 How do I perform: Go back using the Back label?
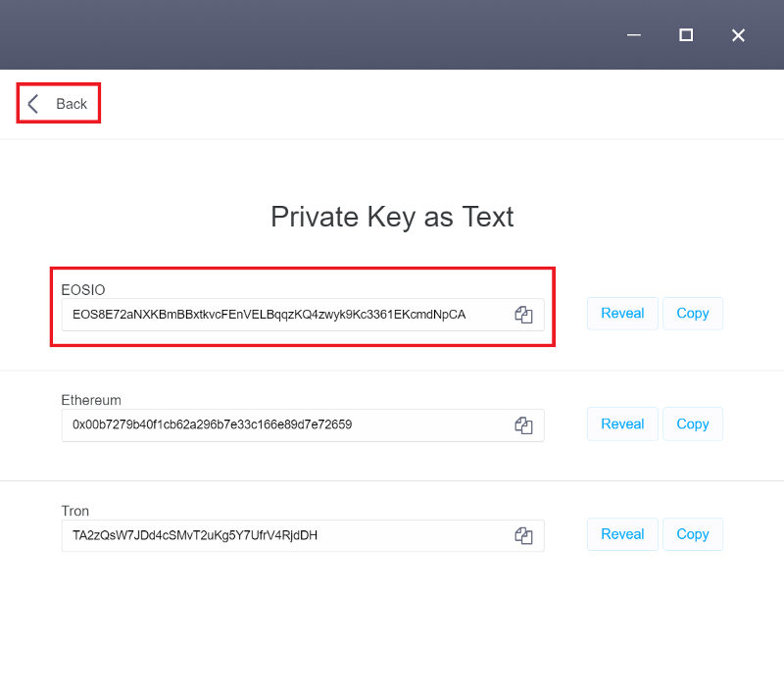(72, 104)
